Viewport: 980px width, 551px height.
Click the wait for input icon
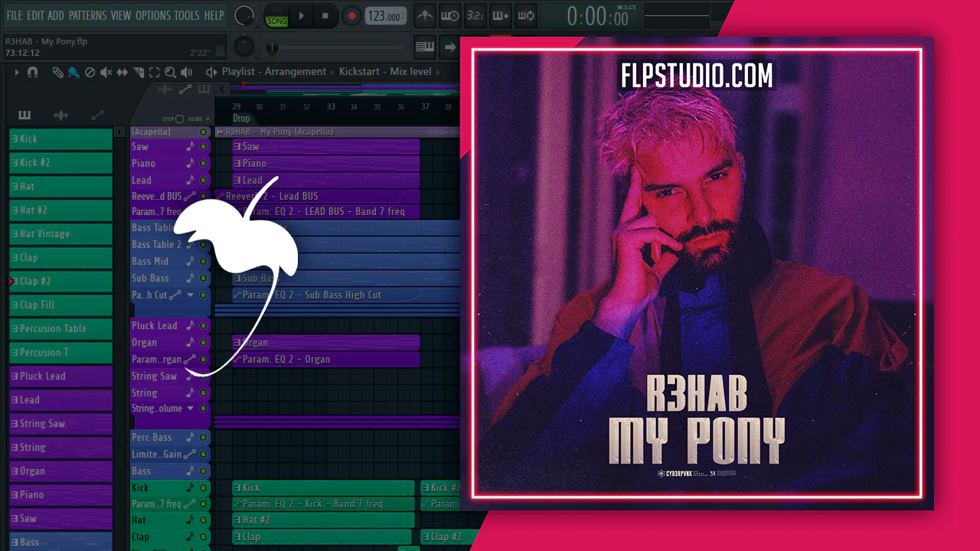(450, 15)
